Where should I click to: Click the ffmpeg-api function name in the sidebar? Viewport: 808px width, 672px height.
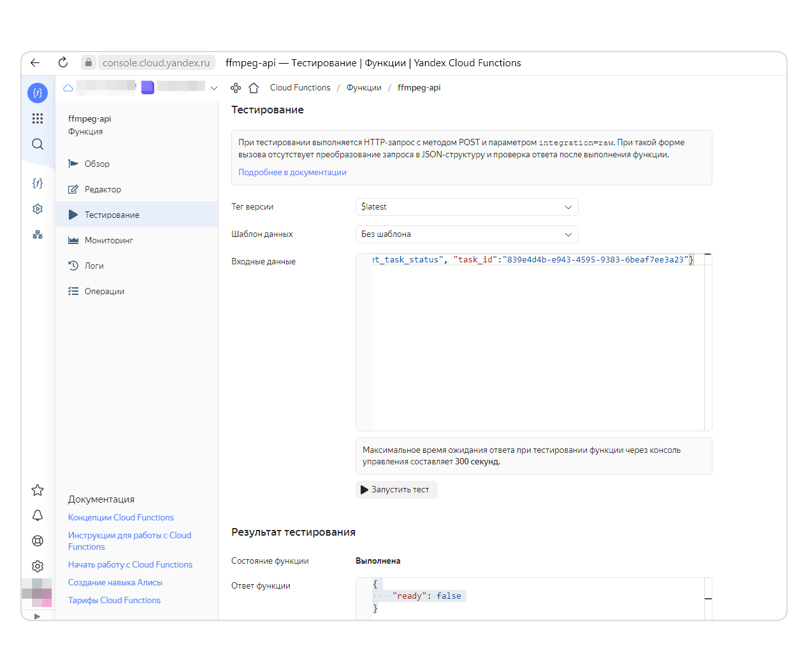(x=90, y=119)
